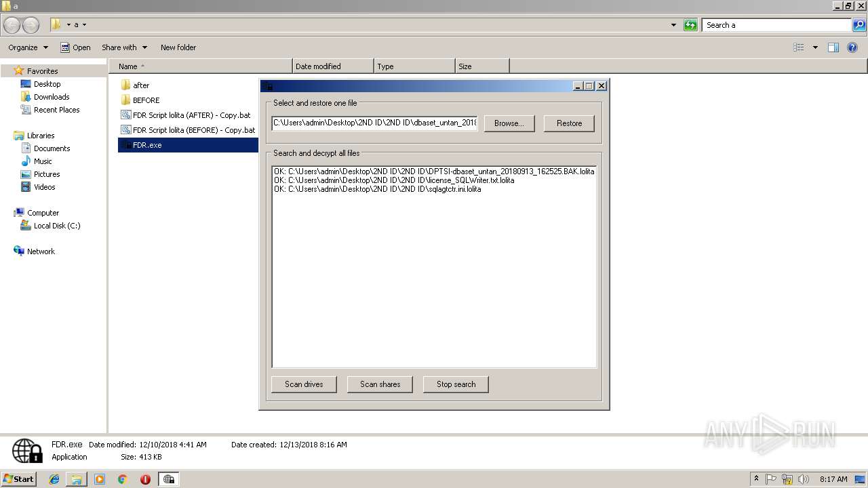Click the search magnifier icon
Screen dimensions: 868x488
[x=859, y=25]
